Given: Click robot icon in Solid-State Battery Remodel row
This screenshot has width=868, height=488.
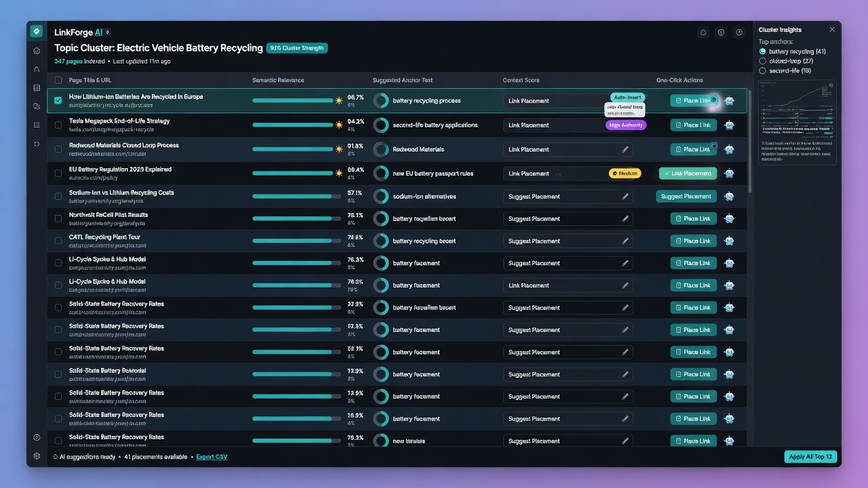Looking at the screenshot, I should pyautogui.click(x=729, y=374).
